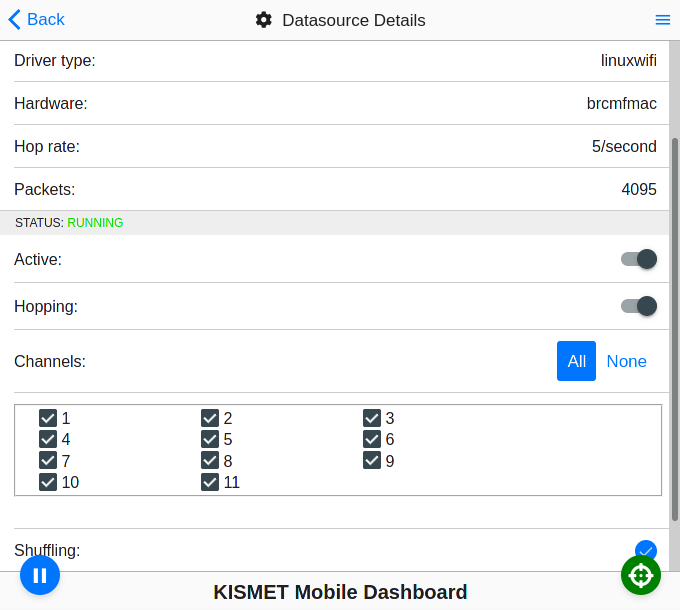
Task: Uncheck channel 6 checkbox
Action: [x=372, y=439]
